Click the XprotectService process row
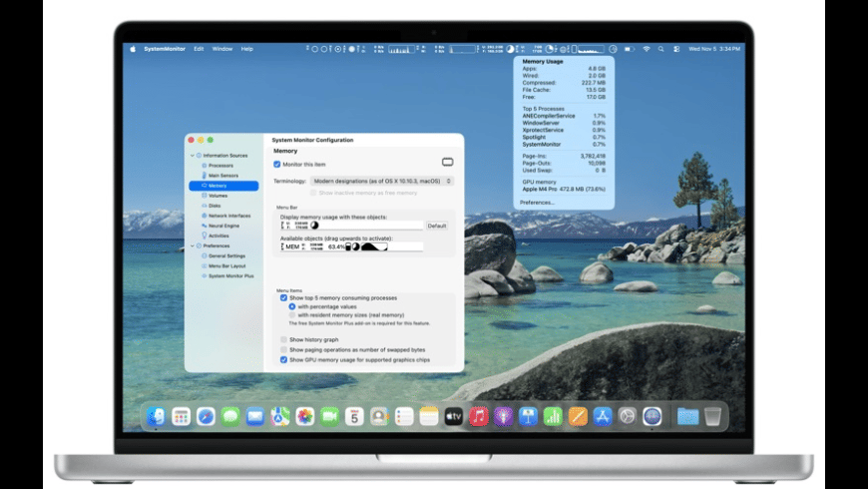 [564, 130]
